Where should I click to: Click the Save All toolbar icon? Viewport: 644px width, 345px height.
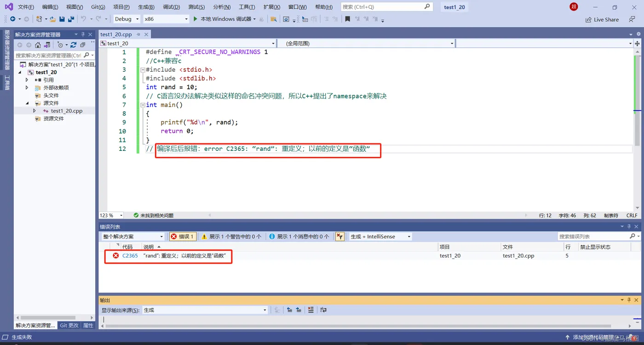point(71,19)
